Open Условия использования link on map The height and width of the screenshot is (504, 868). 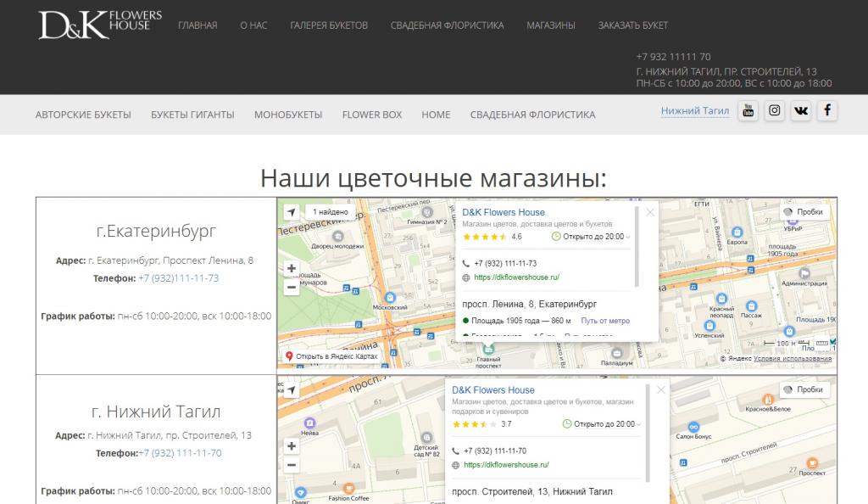click(x=793, y=358)
